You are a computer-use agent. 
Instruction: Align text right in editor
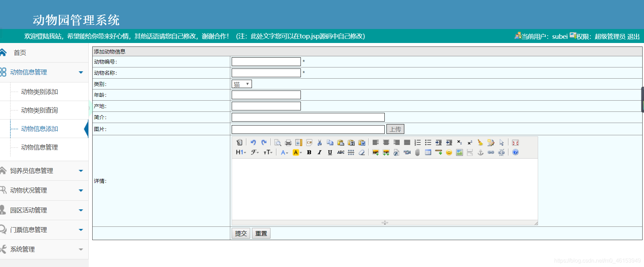click(x=397, y=143)
